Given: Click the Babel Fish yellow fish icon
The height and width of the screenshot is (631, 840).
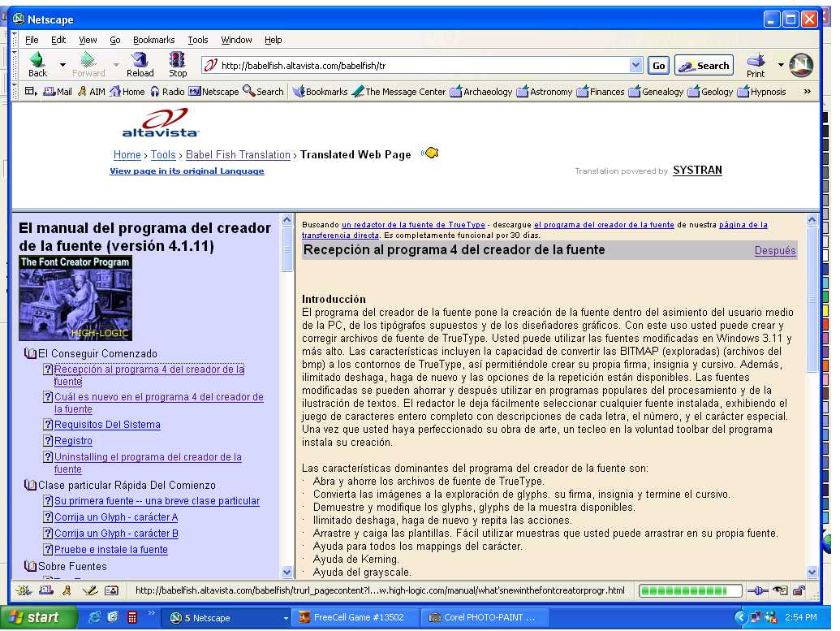Looking at the screenshot, I should click(x=430, y=153).
